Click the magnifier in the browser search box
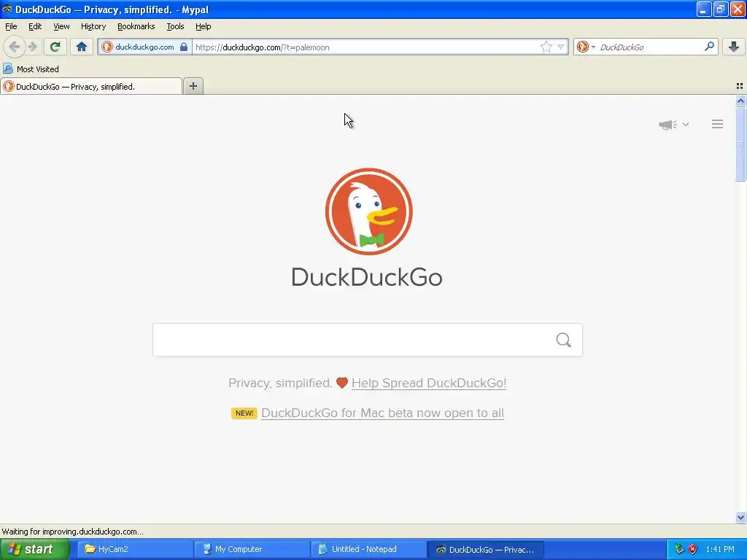 [x=709, y=47]
